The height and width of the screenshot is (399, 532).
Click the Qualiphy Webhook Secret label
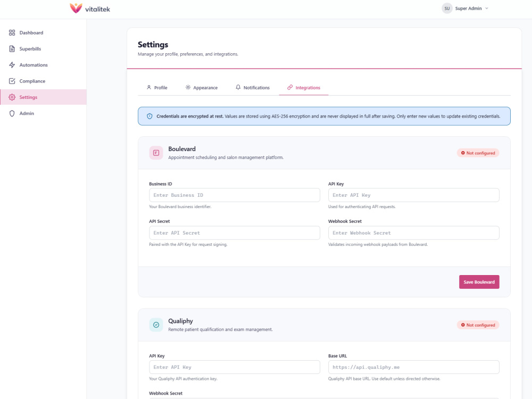tap(165, 393)
